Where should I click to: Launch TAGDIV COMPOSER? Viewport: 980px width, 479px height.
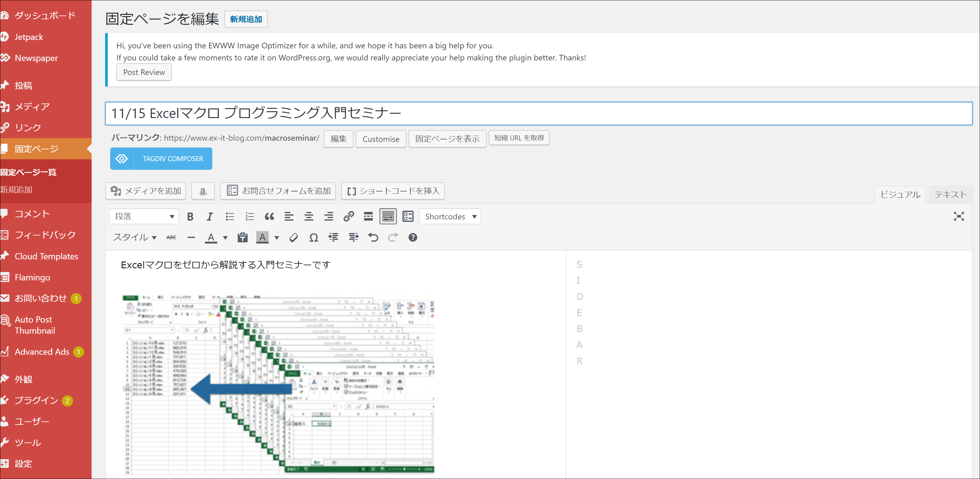[161, 159]
